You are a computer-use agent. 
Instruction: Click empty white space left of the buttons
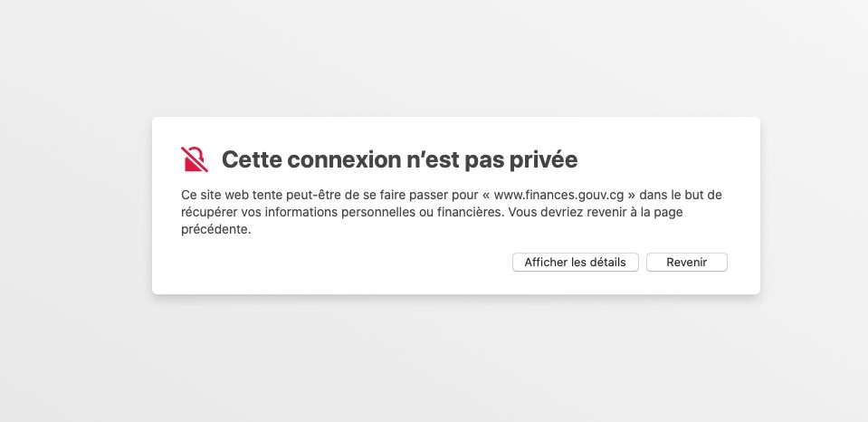click(344, 263)
